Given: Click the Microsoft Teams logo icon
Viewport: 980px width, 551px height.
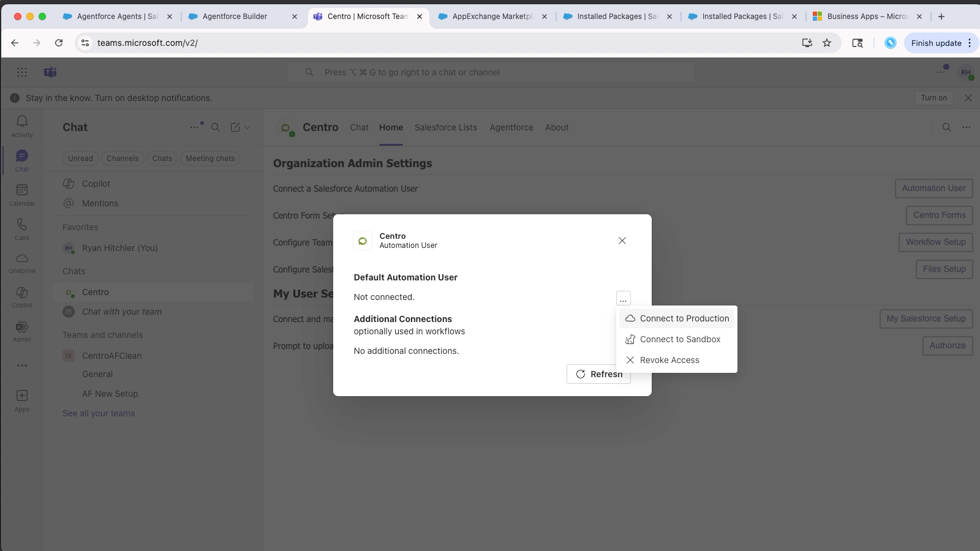Looking at the screenshot, I should (x=50, y=72).
